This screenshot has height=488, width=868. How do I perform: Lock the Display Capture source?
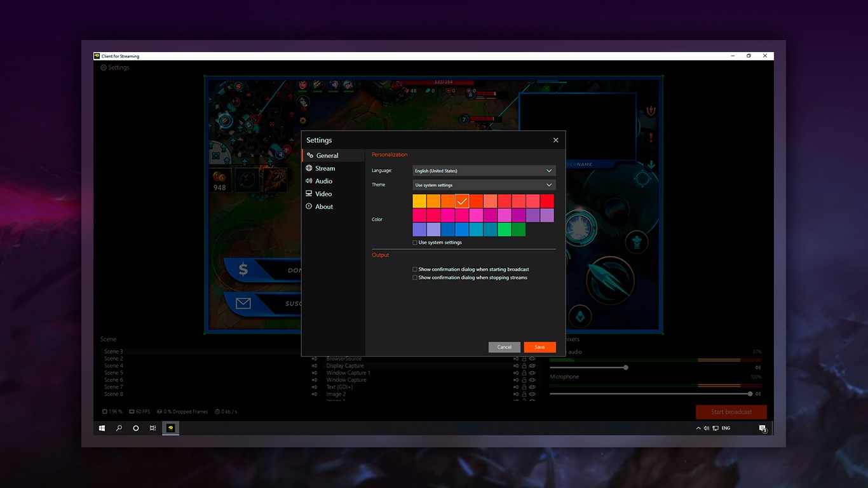point(524,366)
